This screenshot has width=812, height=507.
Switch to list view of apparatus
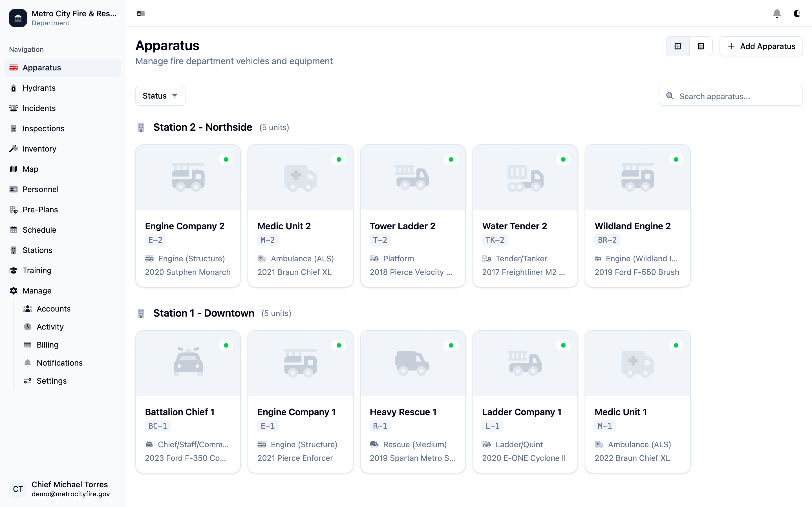click(x=701, y=46)
